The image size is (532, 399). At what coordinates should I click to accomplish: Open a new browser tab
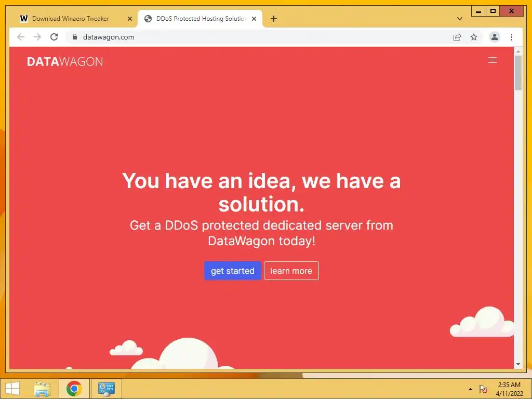coord(274,19)
